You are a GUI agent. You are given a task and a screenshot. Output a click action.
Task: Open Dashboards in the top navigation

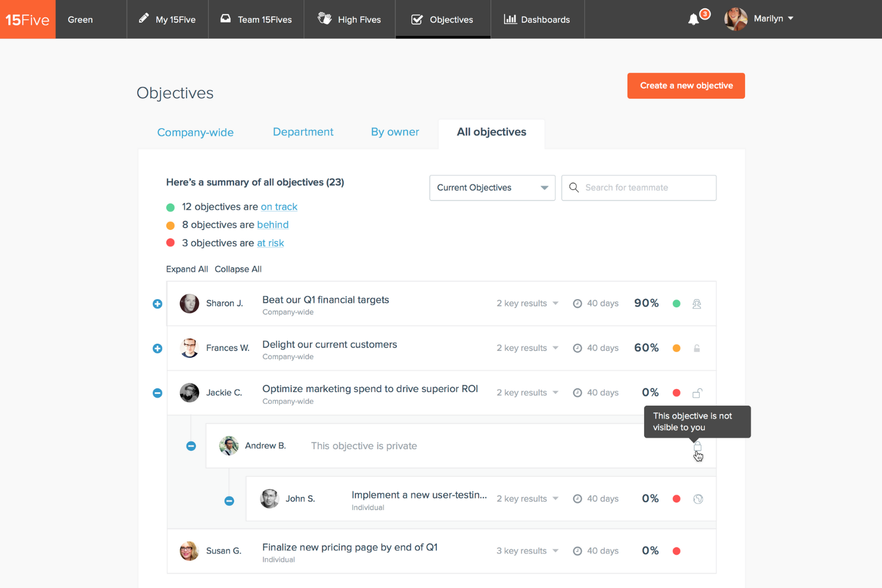[537, 20]
